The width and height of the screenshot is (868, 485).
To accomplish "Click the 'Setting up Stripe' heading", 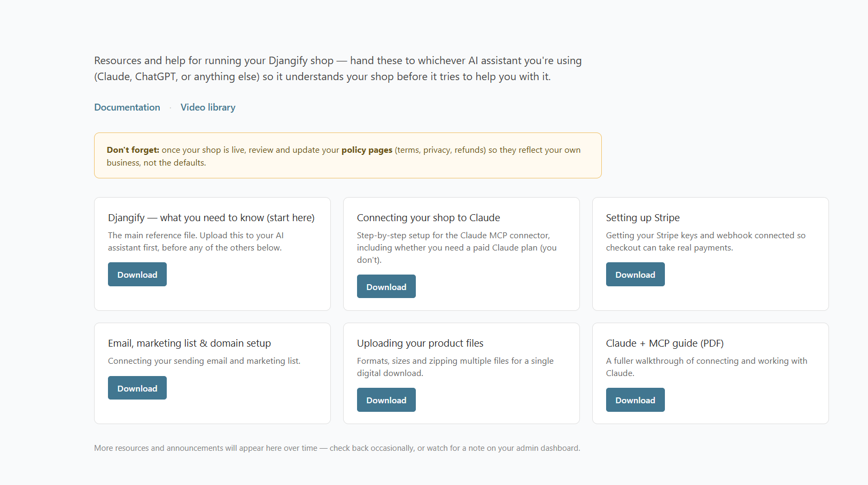I will (x=643, y=218).
